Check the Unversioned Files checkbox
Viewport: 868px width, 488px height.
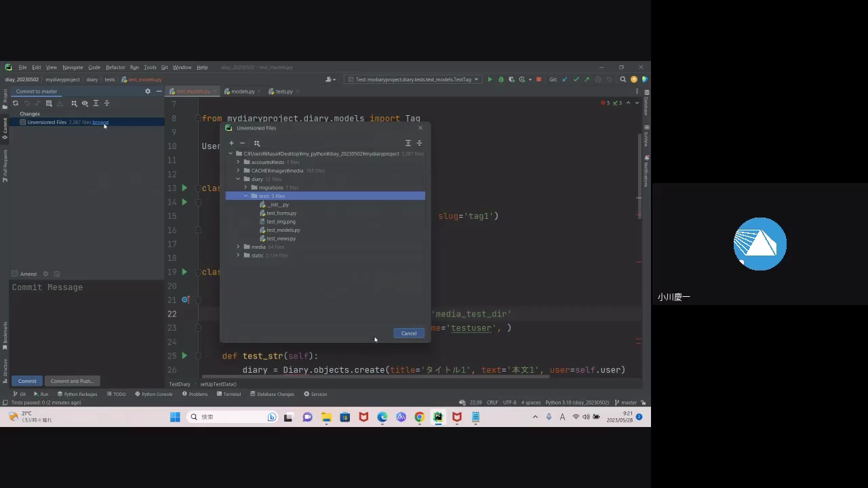click(22, 123)
